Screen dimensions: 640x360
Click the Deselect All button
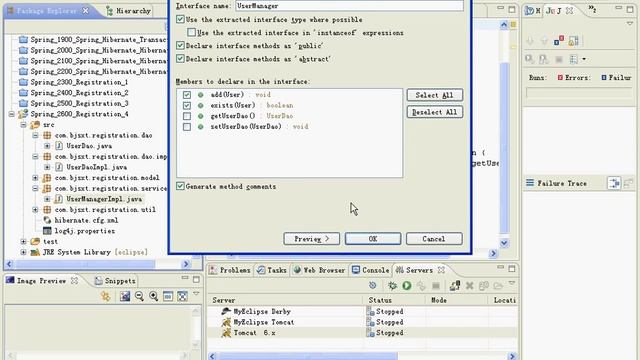(434, 112)
